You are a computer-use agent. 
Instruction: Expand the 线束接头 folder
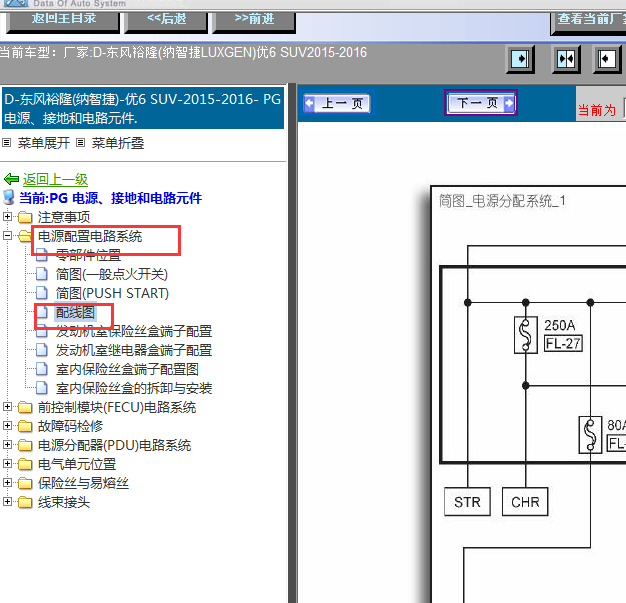click(x=7, y=502)
